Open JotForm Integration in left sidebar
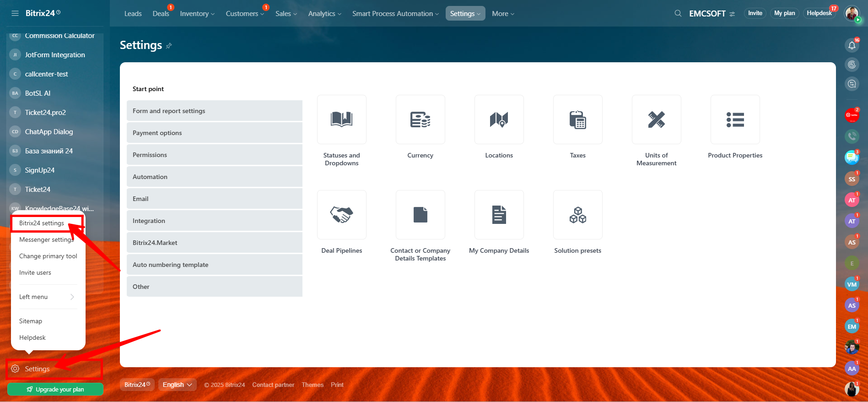The width and height of the screenshot is (868, 402). [55, 54]
